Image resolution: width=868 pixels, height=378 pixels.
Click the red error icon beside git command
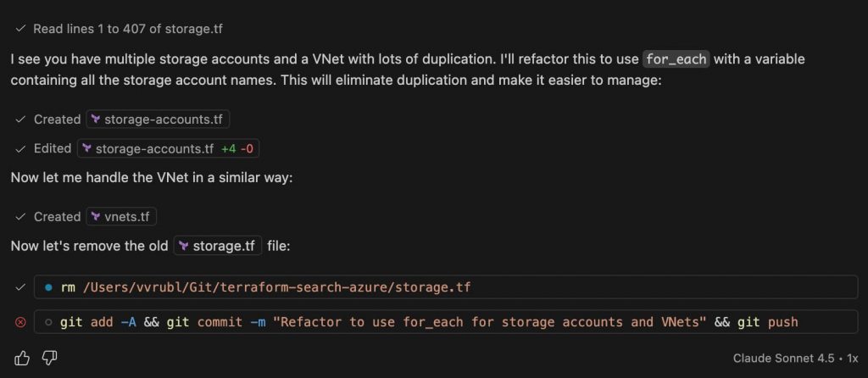(21, 322)
